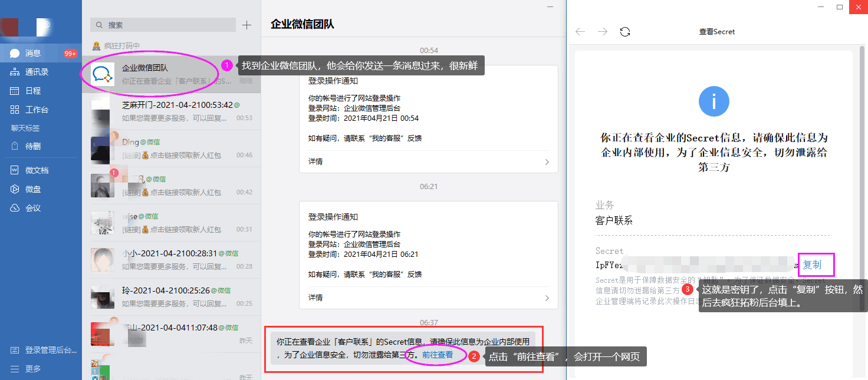
Task: Click the 99+ unread badge
Action: point(70,54)
